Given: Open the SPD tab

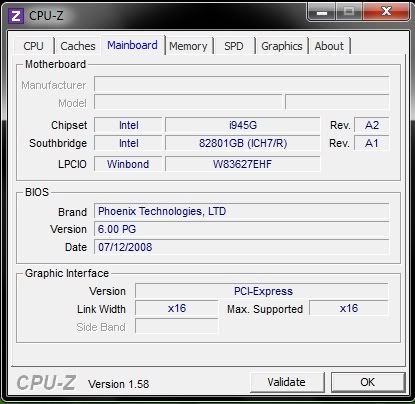Looking at the screenshot, I should (x=234, y=46).
